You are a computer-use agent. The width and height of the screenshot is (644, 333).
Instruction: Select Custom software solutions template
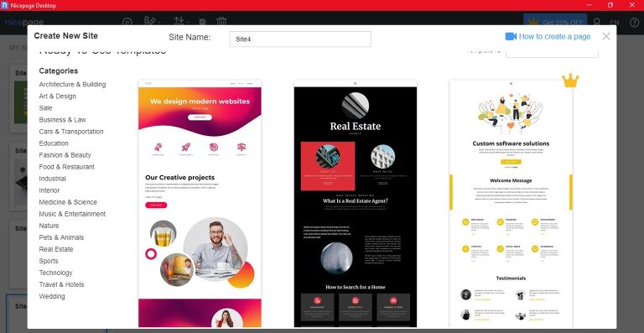(511, 204)
